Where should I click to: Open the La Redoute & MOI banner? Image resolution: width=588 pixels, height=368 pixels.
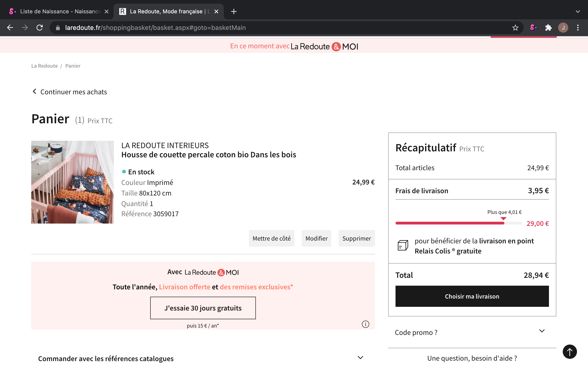pyautogui.click(x=294, y=46)
